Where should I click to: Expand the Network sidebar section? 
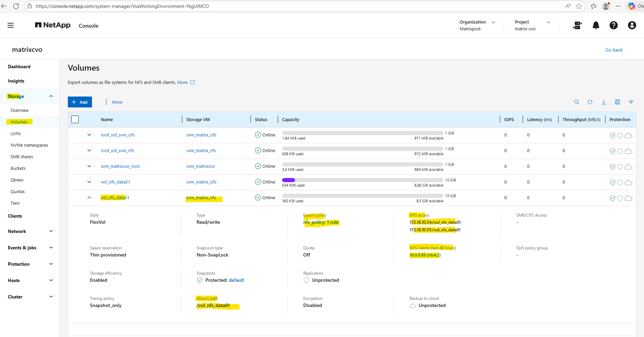point(30,231)
